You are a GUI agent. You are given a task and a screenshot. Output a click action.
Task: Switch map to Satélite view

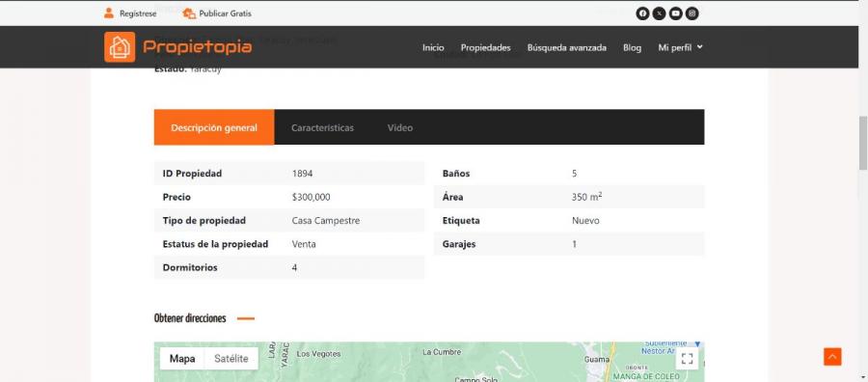pos(231,358)
